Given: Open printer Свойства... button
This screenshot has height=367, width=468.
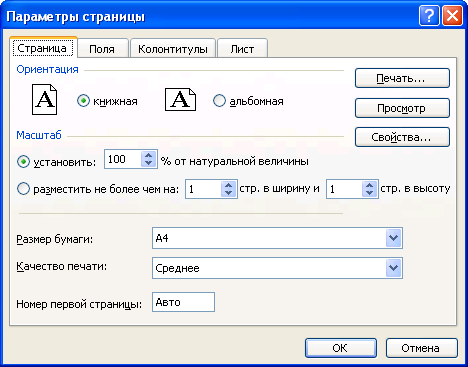Looking at the screenshot, I should [x=402, y=137].
